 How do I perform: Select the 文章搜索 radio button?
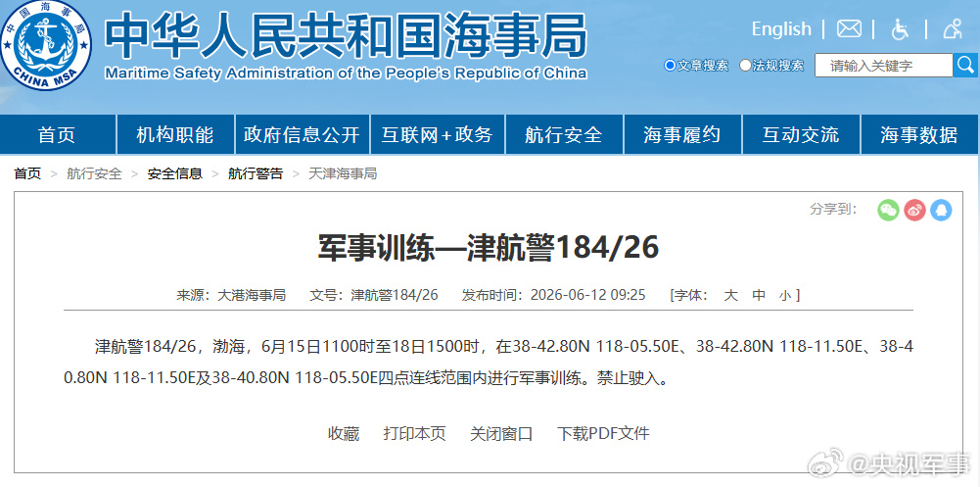pyautogui.click(x=670, y=65)
